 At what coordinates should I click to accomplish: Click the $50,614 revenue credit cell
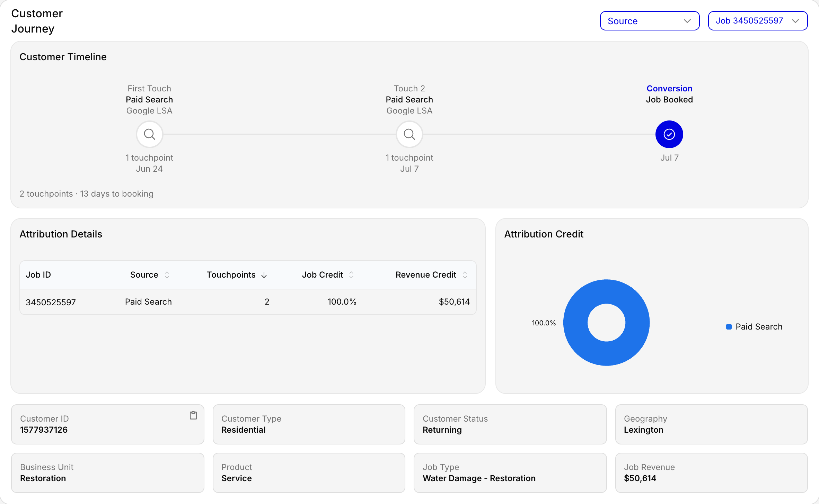(x=454, y=302)
